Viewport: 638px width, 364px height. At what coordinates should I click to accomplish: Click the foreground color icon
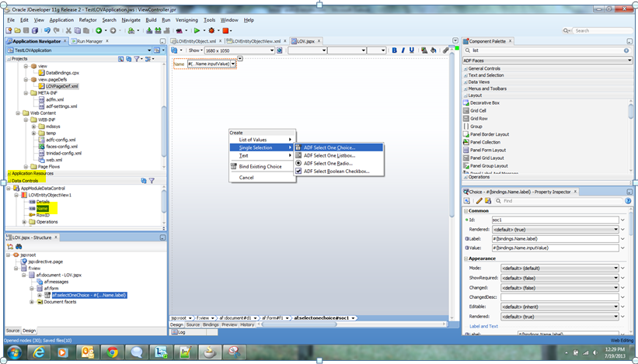(x=424, y=50)
